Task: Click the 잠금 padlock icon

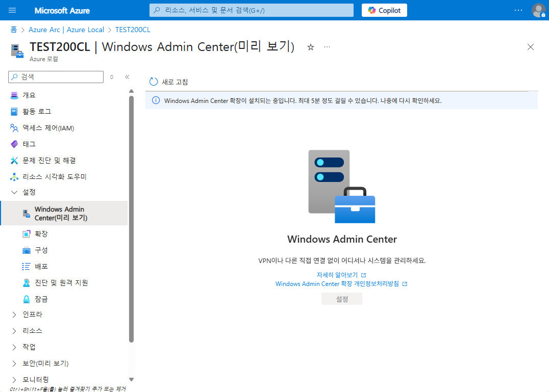Action: point(26,299)
